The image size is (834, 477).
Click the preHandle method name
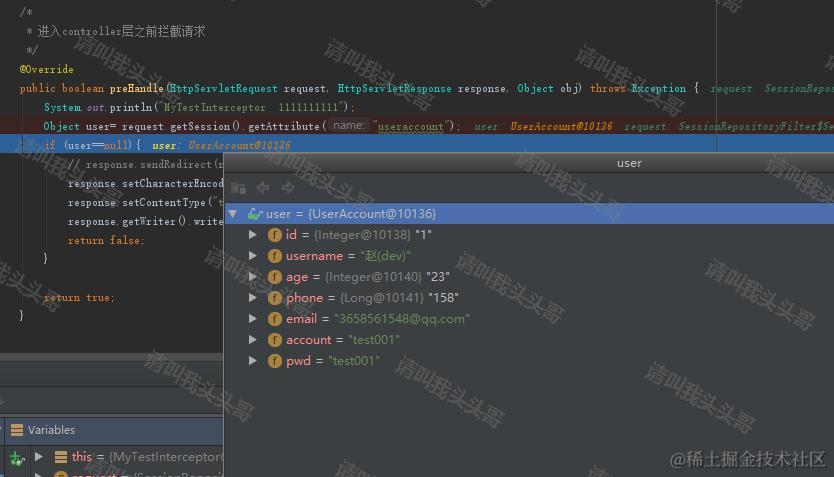136,88
